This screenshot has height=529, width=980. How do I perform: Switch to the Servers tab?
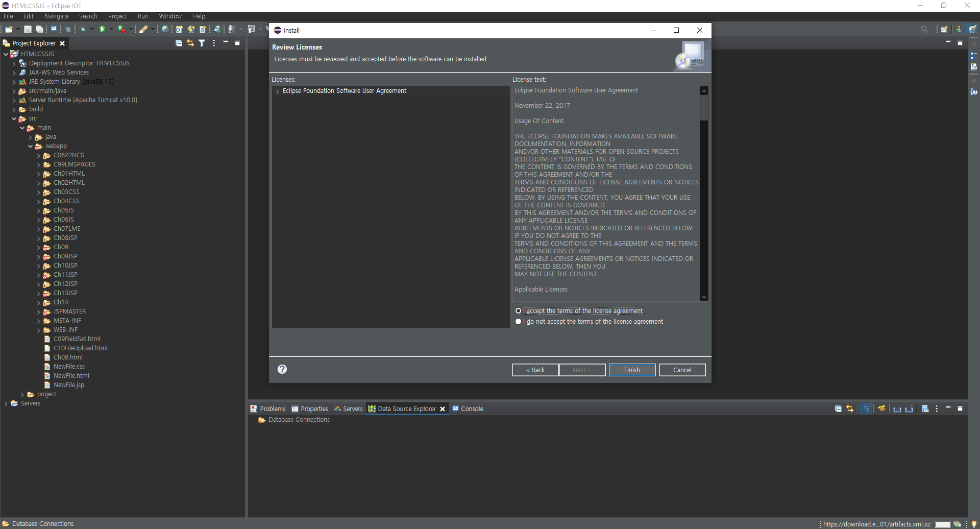(x=348, y=409)
